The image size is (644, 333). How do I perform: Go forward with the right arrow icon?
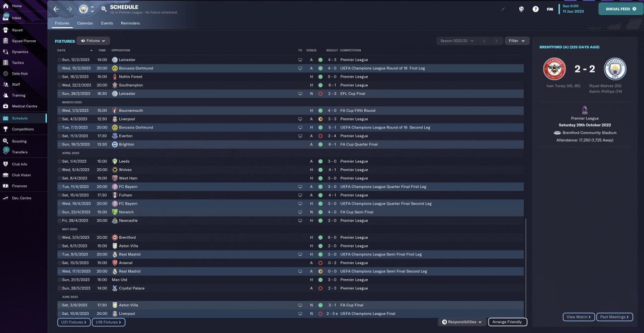[69, 9]
